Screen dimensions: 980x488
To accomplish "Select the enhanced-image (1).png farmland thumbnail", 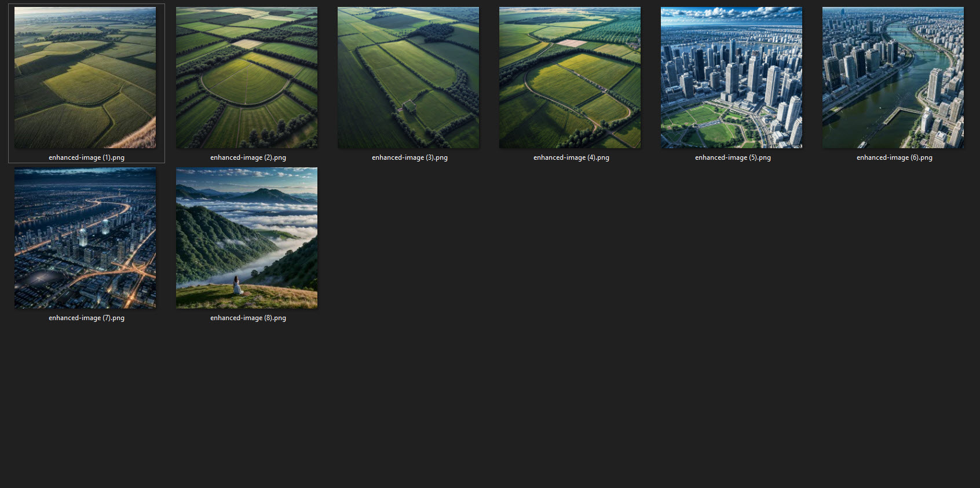I will (85, 78).
